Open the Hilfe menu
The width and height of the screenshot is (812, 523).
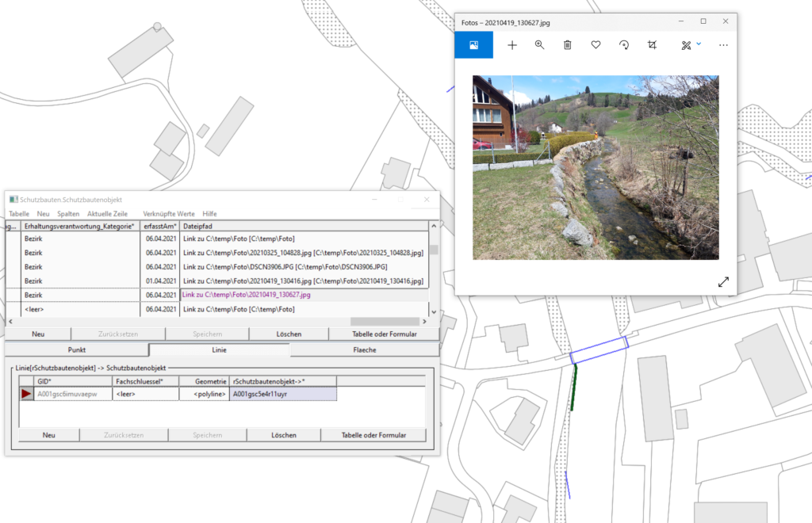(x=209, y=214)
